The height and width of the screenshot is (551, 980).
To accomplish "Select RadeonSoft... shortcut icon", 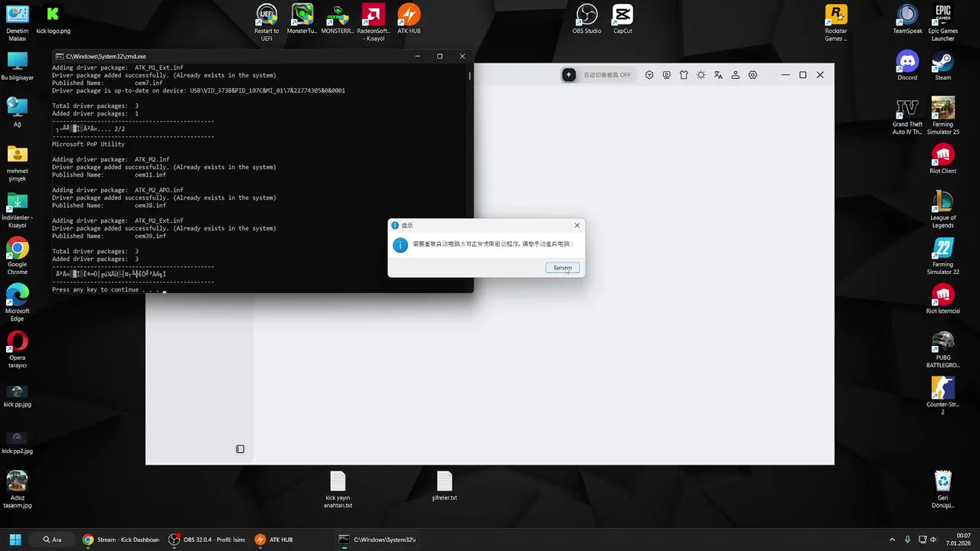I will [374, 23].
